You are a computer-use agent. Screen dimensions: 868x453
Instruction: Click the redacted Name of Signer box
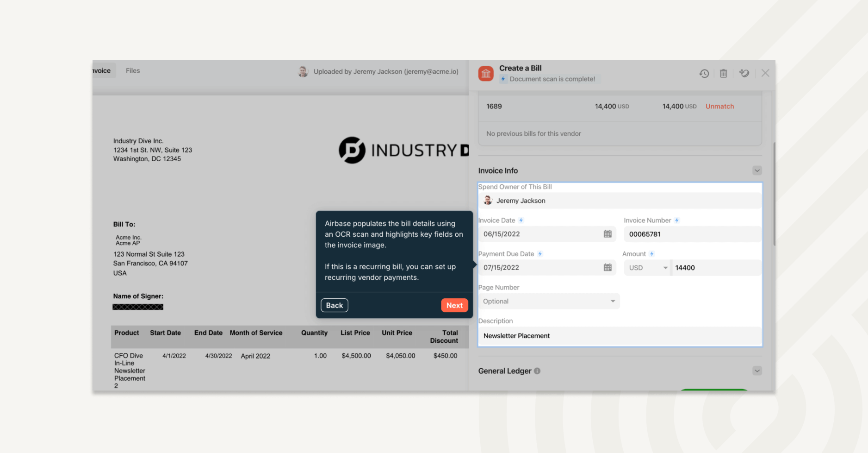pos(138,307)
